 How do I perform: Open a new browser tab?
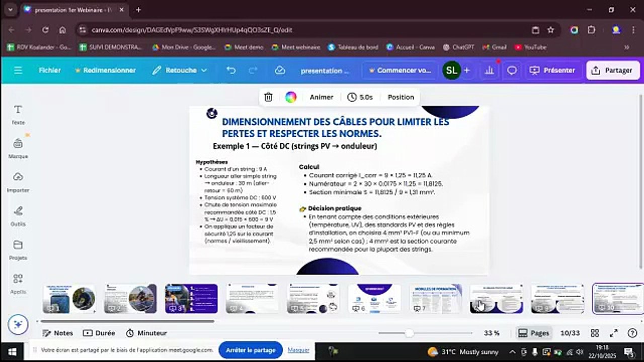[x=138, y=10]
